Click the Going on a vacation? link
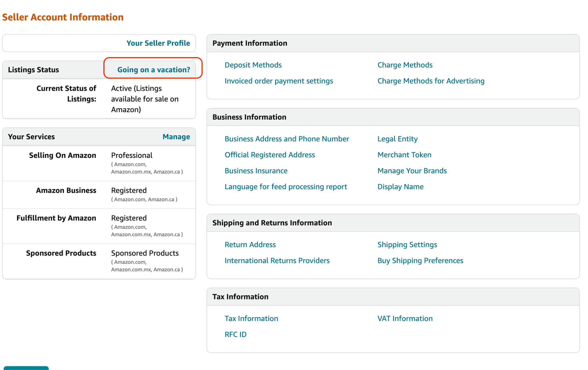The width and height of the screenshot is (588, 370). (154, 70)
